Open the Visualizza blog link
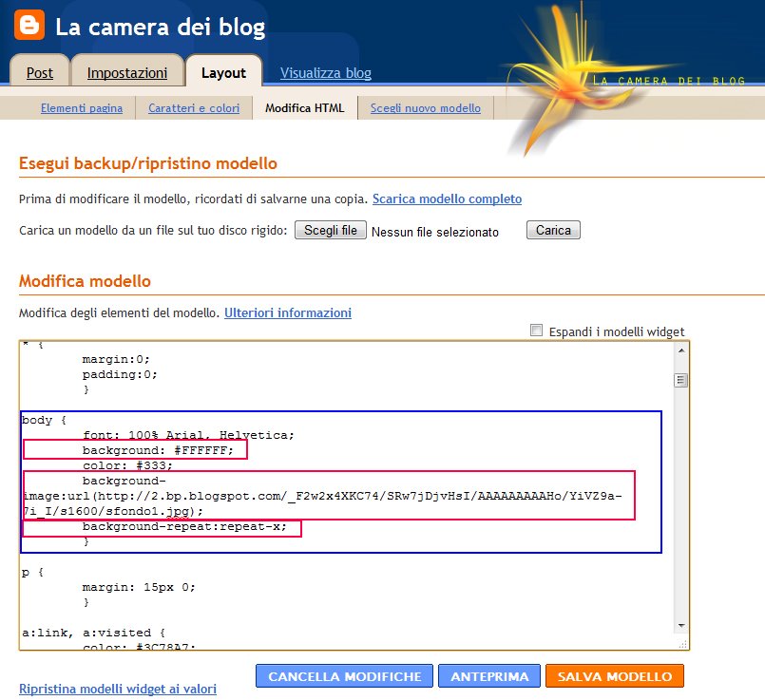Screen dimensions: 765x700 (325, 72)
